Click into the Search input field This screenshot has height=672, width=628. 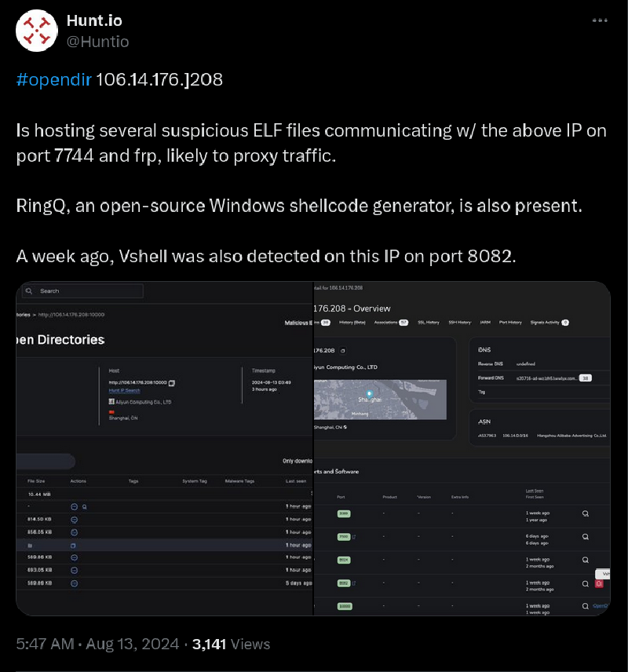(x=90, y=291)
